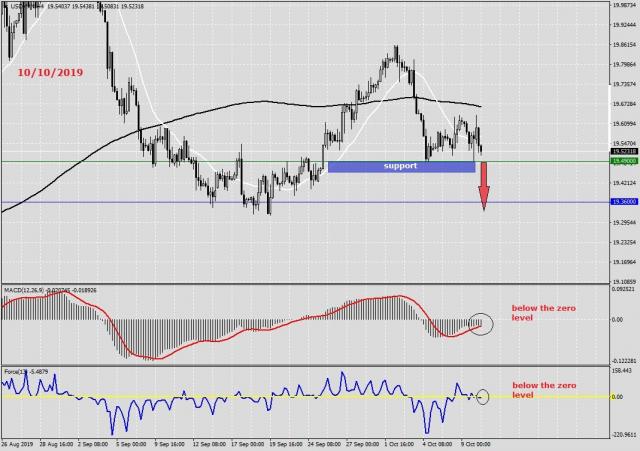Select the blue support rectangle
This screenshot has height=451, width=640.
(400, 166)
